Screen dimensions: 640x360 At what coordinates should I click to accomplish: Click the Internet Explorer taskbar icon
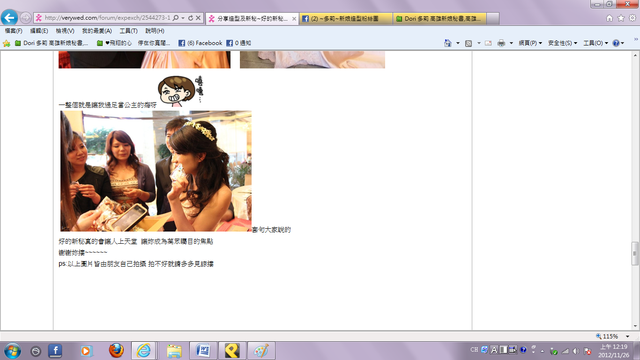point(144,351)
